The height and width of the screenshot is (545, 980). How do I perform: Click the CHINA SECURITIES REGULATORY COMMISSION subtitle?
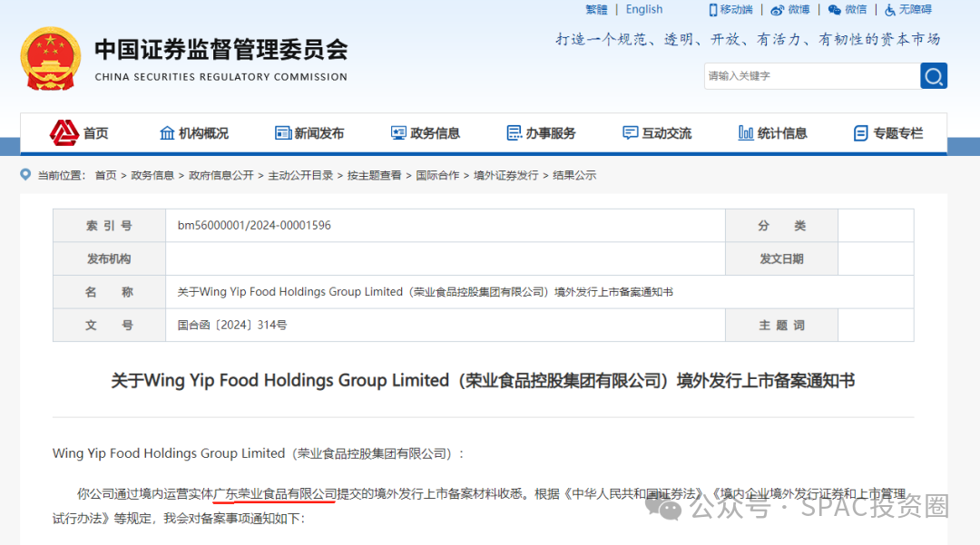click(x=221, y=77)
